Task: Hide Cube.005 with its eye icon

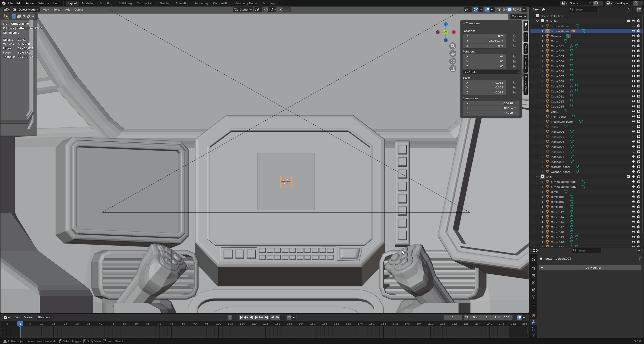Action: point(633,66)
